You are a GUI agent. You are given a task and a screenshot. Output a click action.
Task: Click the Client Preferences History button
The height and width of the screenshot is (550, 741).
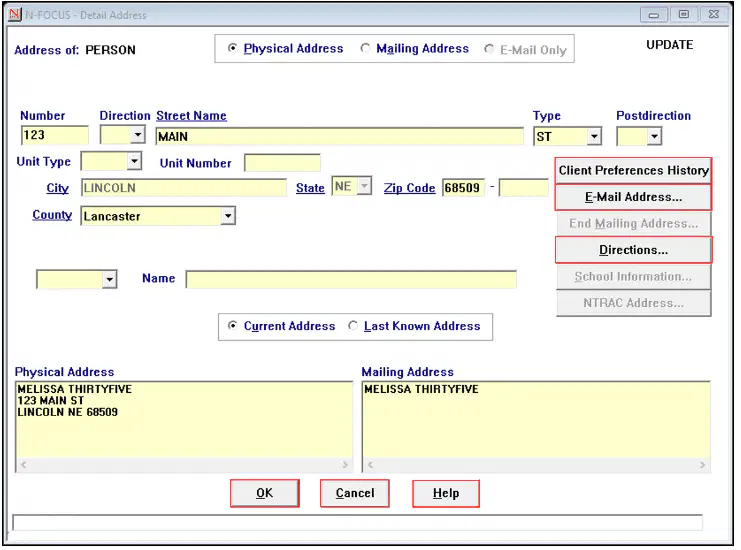(x=633, y=171)
